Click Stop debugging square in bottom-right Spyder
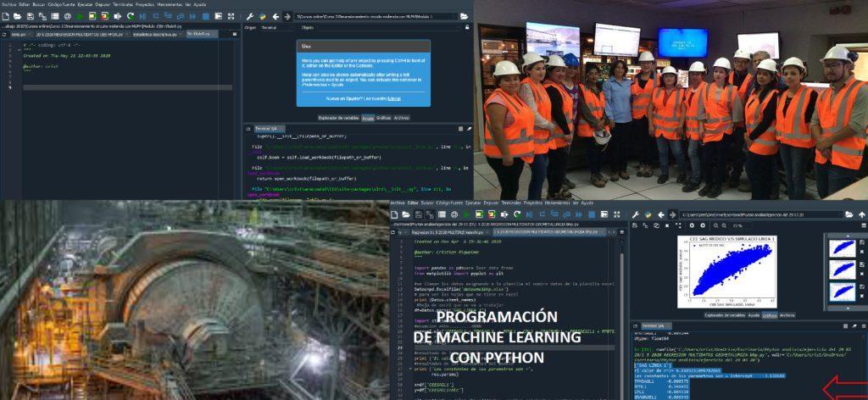The height and width of the screenshot is (400, 868). tap(593, 214)
